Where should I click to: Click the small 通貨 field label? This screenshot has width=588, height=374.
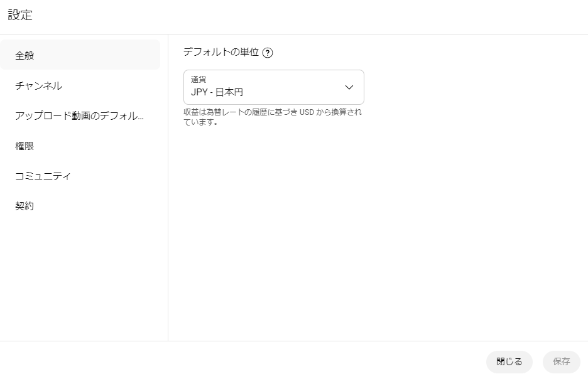(199, 80)
